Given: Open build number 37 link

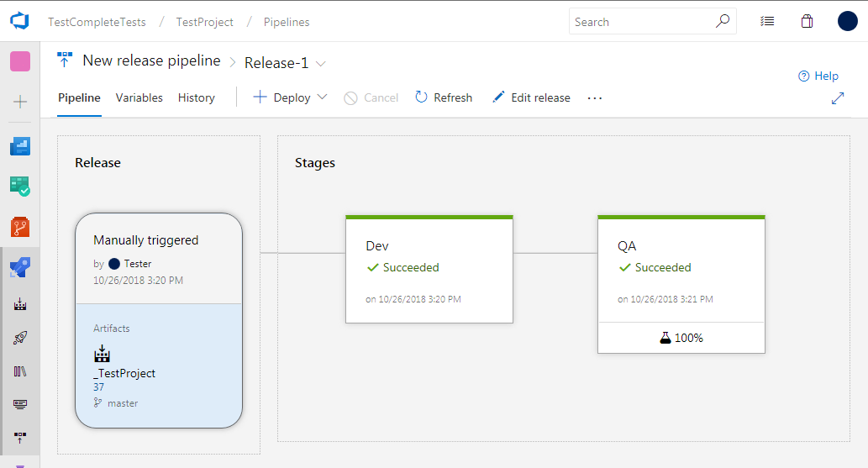Looking at the screenshot, I should (x=98, y=387).
